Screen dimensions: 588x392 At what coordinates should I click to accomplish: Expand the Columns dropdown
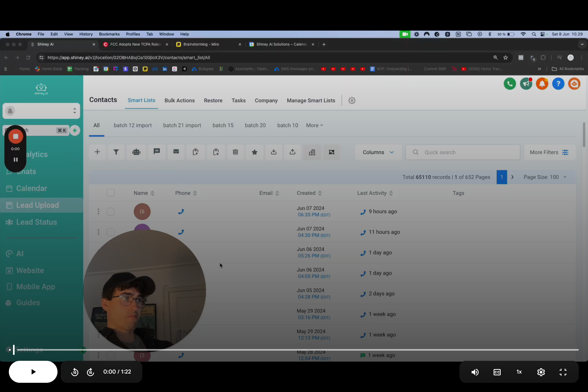tap(378, 152)
